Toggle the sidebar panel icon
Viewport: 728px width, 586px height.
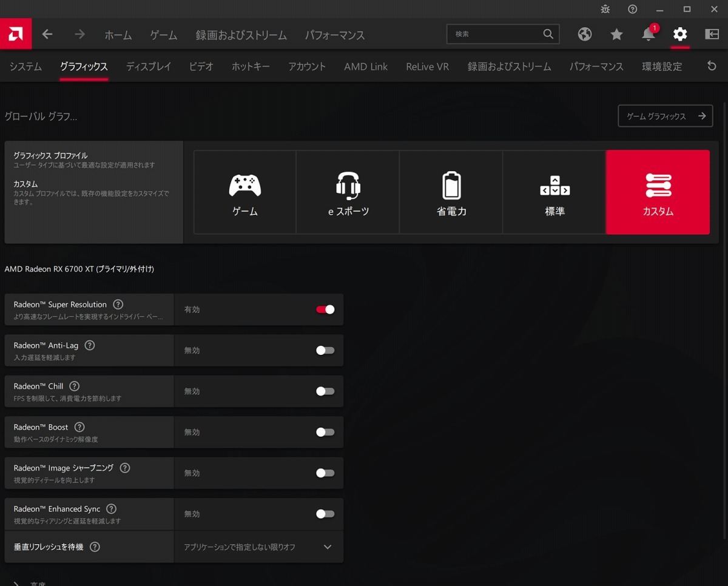pyautogui.click(x=712, y=34)
